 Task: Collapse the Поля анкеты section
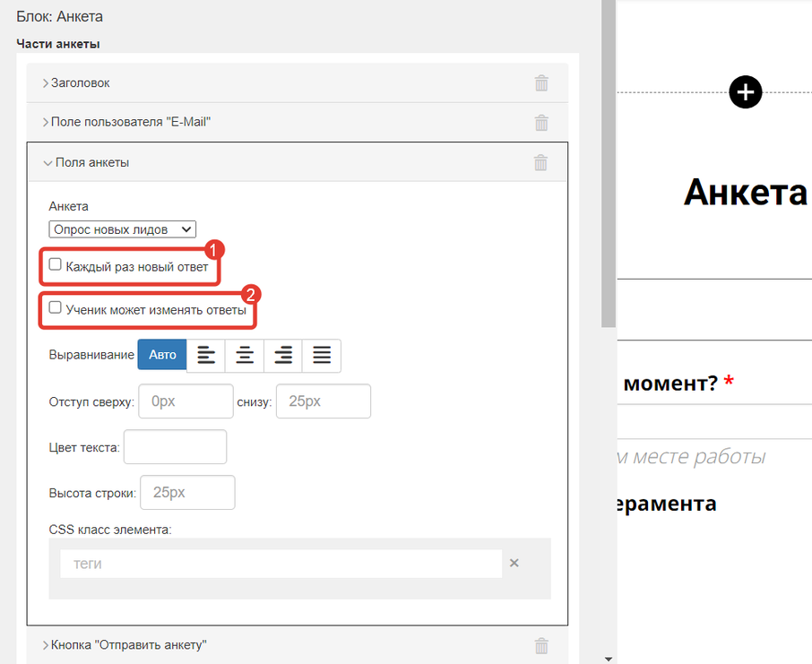(91, 163)
